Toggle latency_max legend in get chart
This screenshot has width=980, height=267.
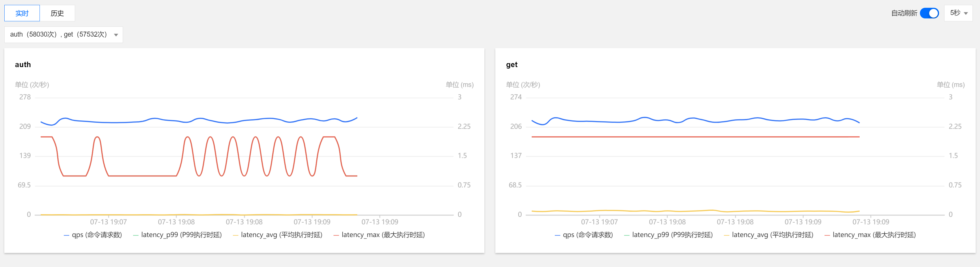tap(870, 235)
